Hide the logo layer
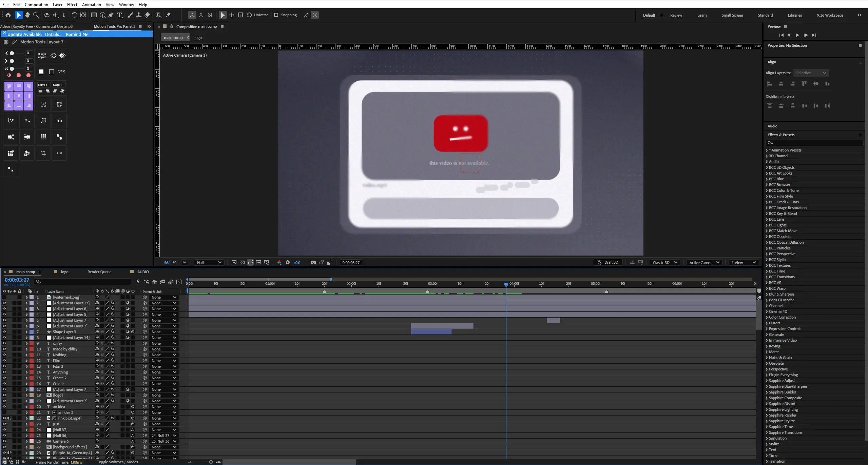 coord(4,395)
